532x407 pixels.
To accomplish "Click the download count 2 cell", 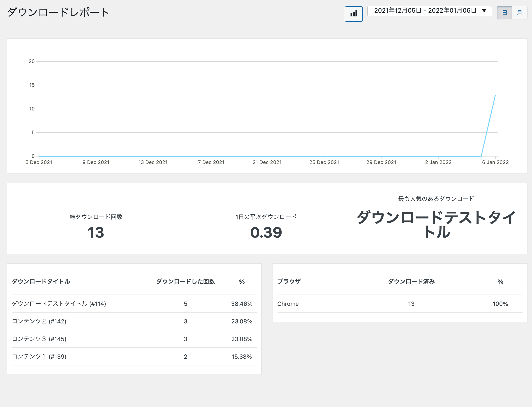I will coord(185,357).
